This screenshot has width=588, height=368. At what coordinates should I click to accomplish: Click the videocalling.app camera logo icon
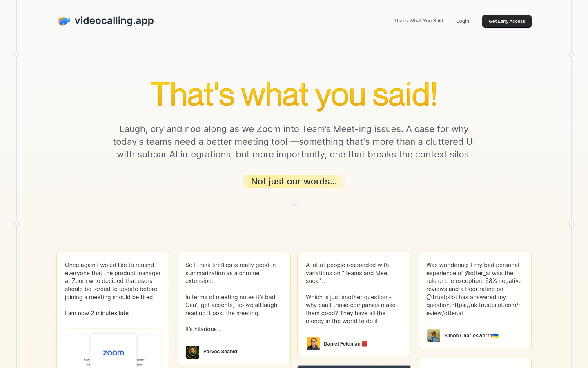coord(64,21)
